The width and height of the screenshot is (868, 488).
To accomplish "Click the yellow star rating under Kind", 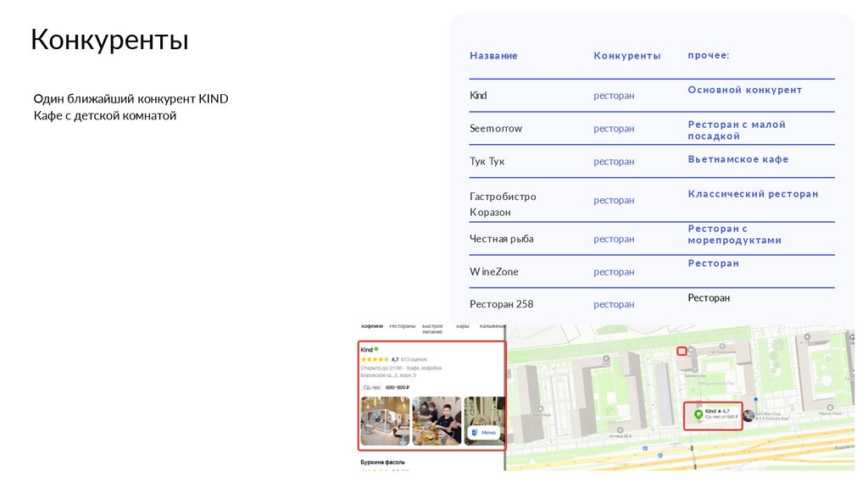I will pos(375,359).
